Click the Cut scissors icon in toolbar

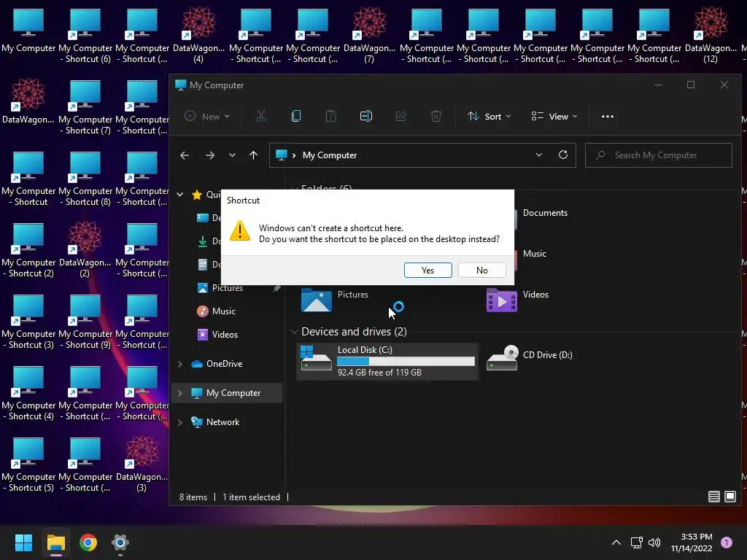point(261,116)
